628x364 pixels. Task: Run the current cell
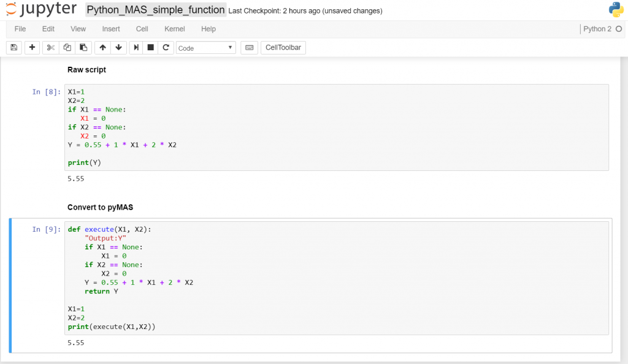pos(136,47)
